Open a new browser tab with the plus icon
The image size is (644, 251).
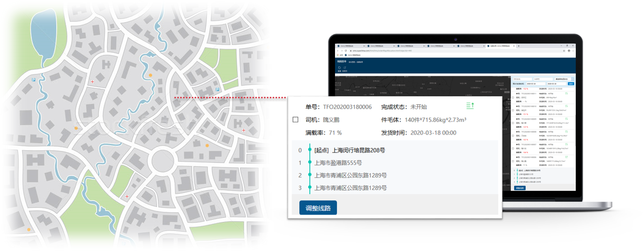click(x=519, y=46)
